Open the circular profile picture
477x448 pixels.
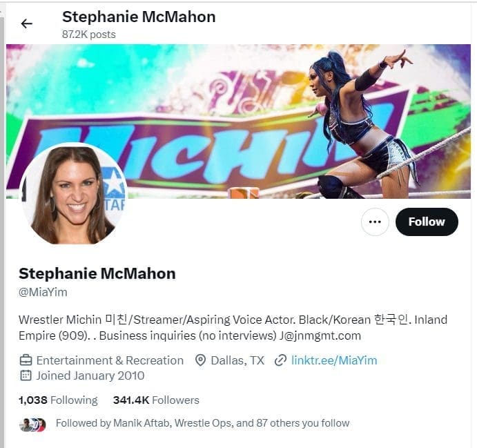(x=73, y=194)
